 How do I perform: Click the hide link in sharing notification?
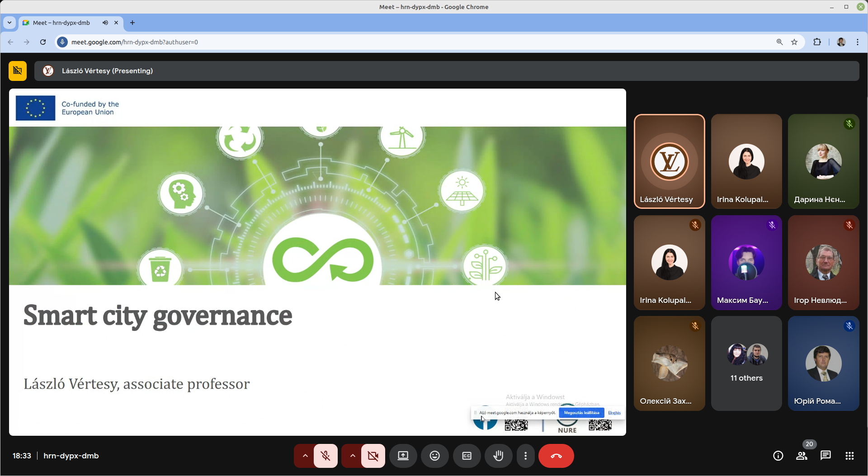[614, 413]
